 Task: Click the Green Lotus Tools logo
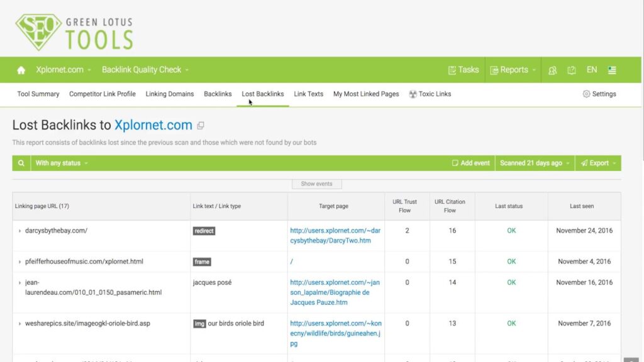click(x=74, y=33)
